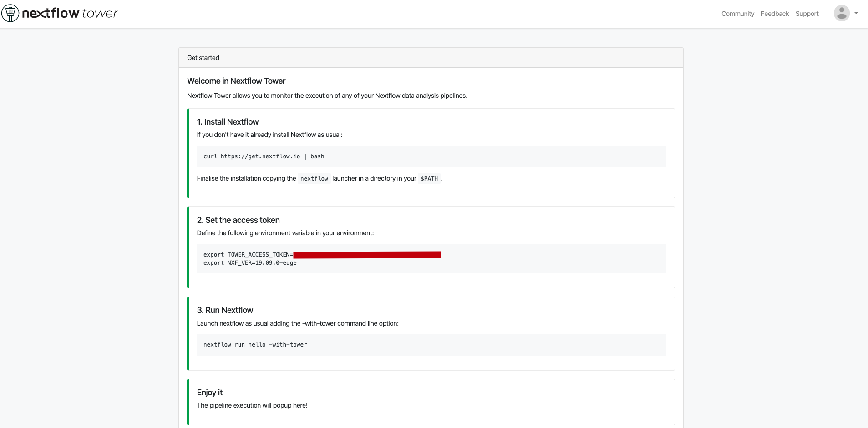Click the '3. Run Nextflow' heading
868x428 pixels.
click(x=225, y=310)
